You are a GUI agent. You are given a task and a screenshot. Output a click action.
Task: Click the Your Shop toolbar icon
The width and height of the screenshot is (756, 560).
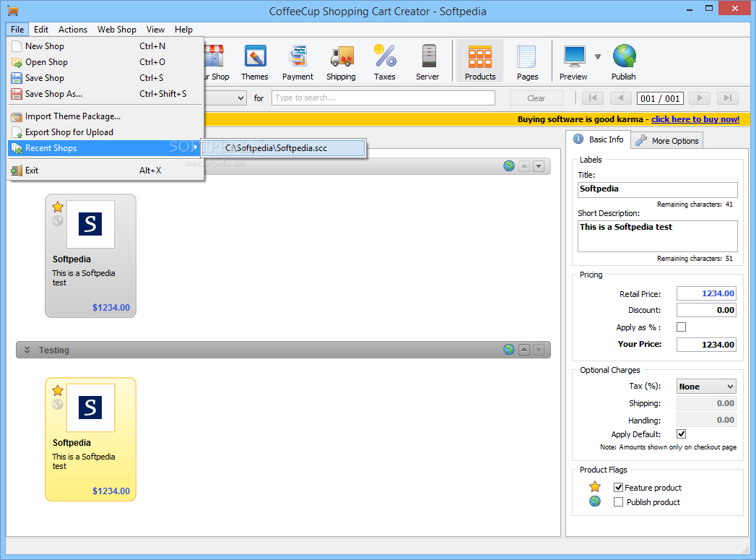click(216, 61)
